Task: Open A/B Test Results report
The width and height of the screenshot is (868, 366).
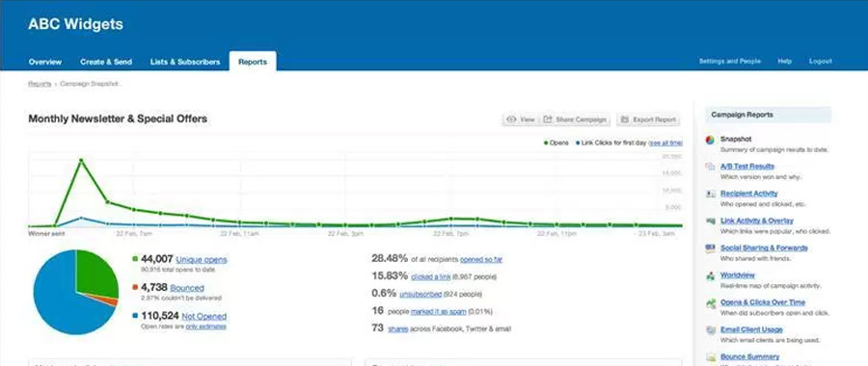Action: [x=747, y=167]
